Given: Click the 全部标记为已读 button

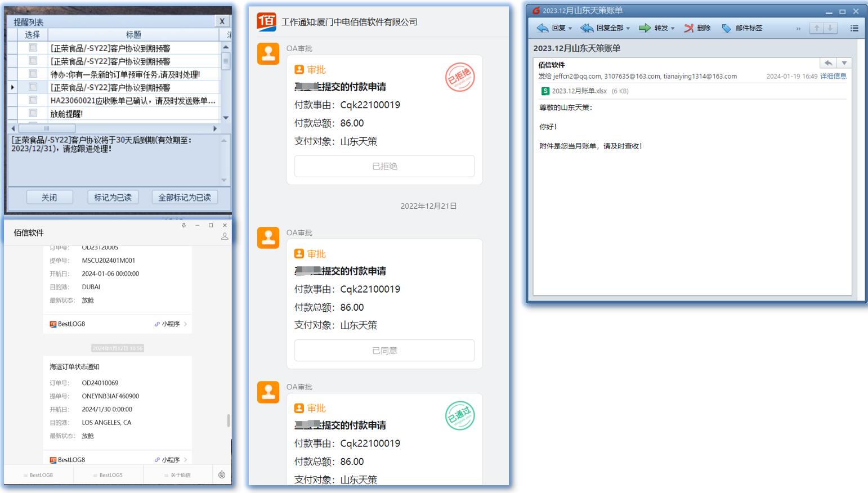Looking at the screenshot, I should click(x=184, y=198).
